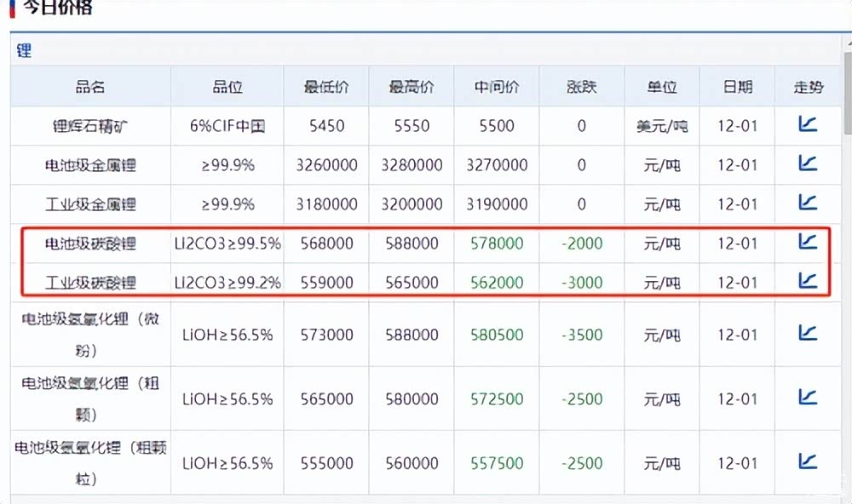
Task: Click the 578000 middle price value
Action: pyautogui.click(x=497, y=243)
